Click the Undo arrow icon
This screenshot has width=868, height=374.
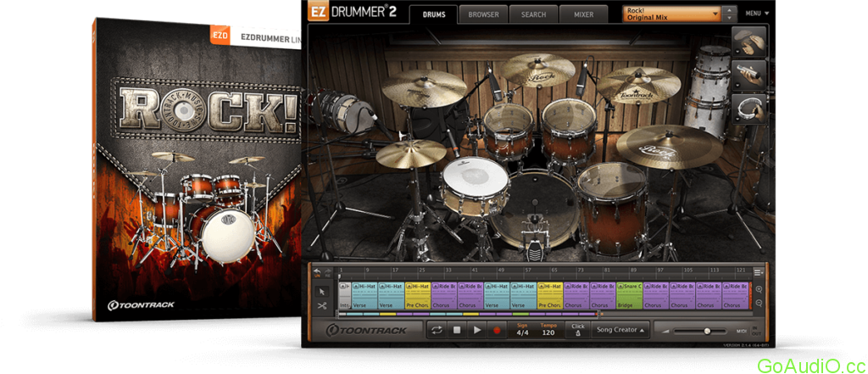318,271
